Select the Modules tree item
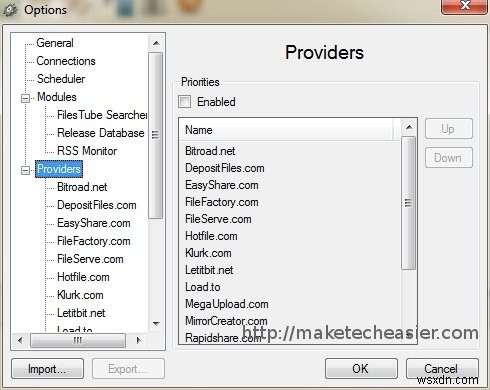 coord(57,97)
